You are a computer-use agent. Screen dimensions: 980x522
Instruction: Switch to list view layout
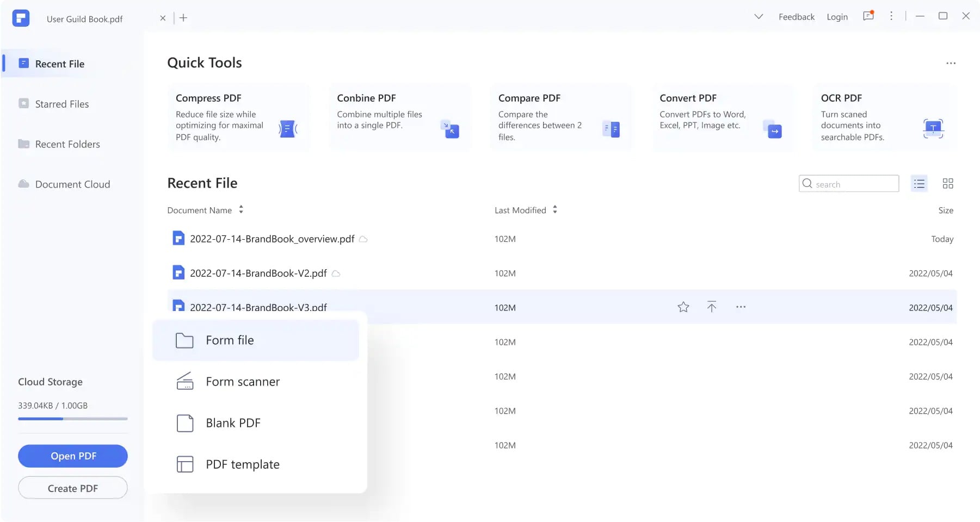coord(919,184)
